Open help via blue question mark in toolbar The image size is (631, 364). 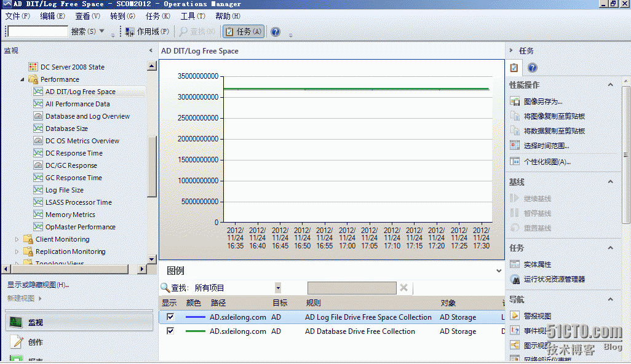[276, 32]
